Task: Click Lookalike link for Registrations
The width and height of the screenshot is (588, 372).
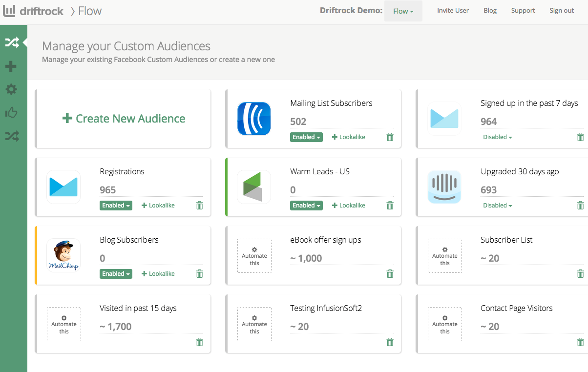Action: [x=158, y=206]
